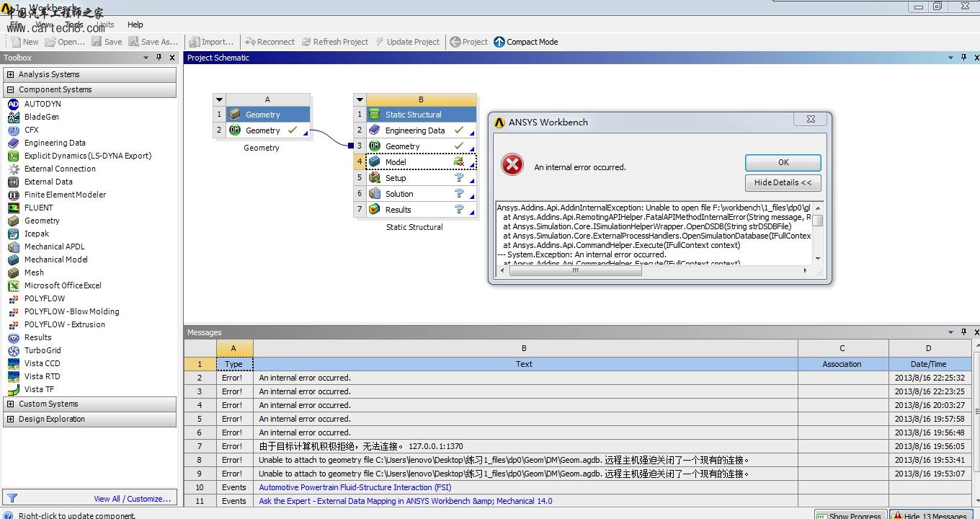Viewport: 980px width, 519px height.
Task: Select Engineering Data cell in system B
Action: [x=421, y=130]
